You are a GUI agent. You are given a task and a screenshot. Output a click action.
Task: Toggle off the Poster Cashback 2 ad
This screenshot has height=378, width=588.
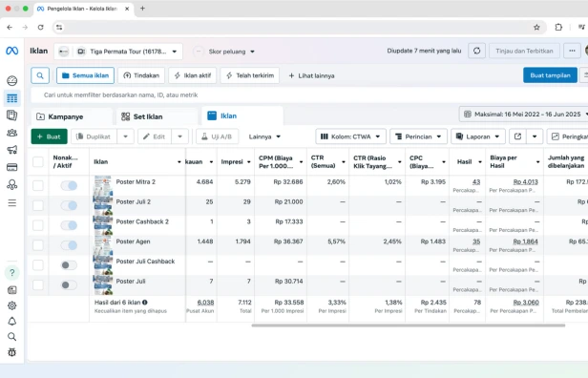pos(70,225)
